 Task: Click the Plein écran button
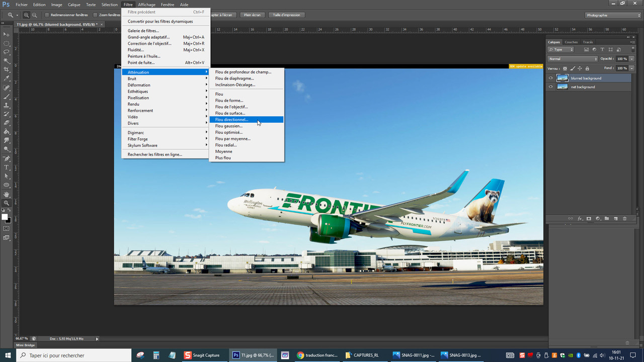point(253,15)
